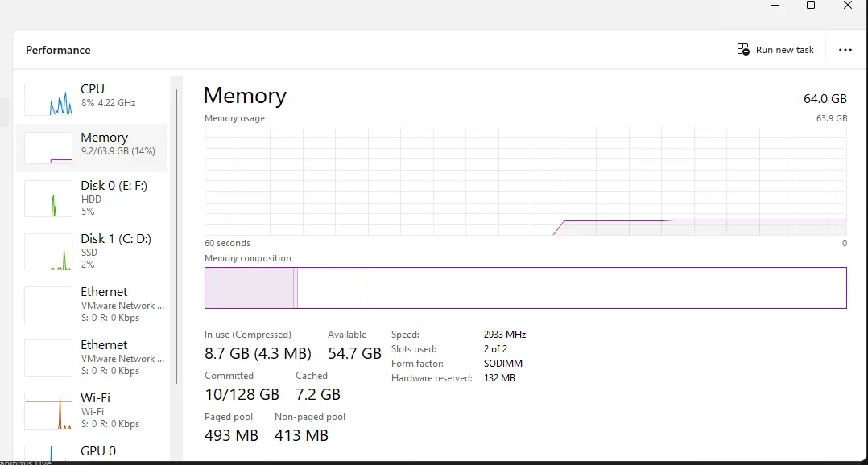Click the Disk 0 activity graph thumbnail
This screenshot has width=868, height=465.
(48, 199)
